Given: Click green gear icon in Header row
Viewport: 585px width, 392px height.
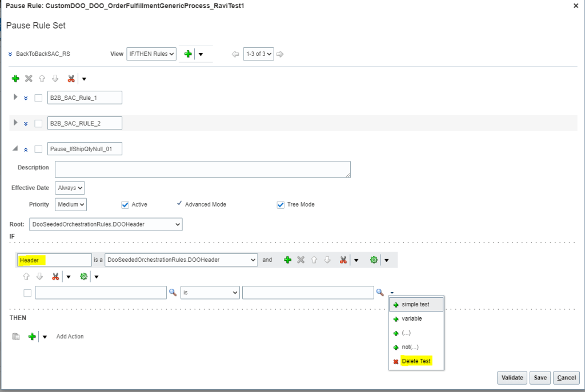Looking at the screenshot, I should pos(374,260).
